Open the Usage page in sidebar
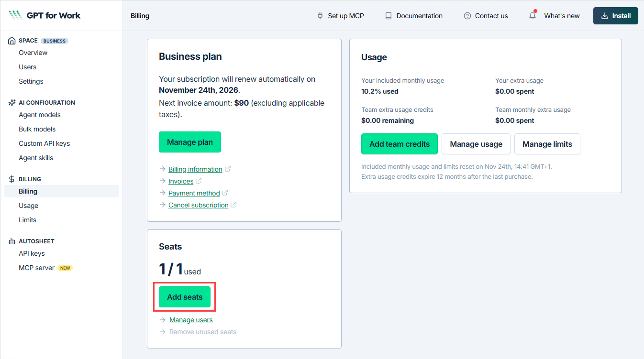Image resolution: width=644 pixels, height=359 pixels. tap(29, 206)
